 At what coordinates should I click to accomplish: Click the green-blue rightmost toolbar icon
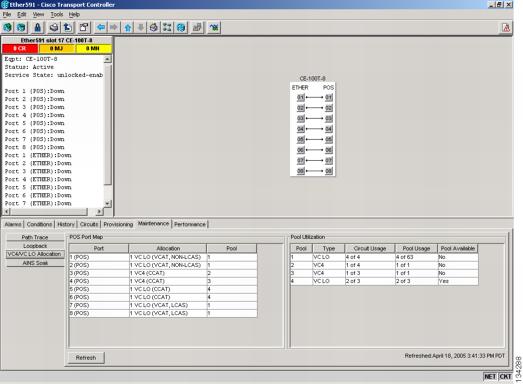pos(214,27)
